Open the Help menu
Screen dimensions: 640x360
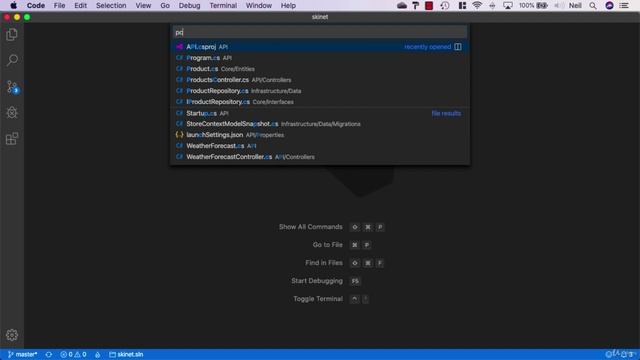click(288, 6)
